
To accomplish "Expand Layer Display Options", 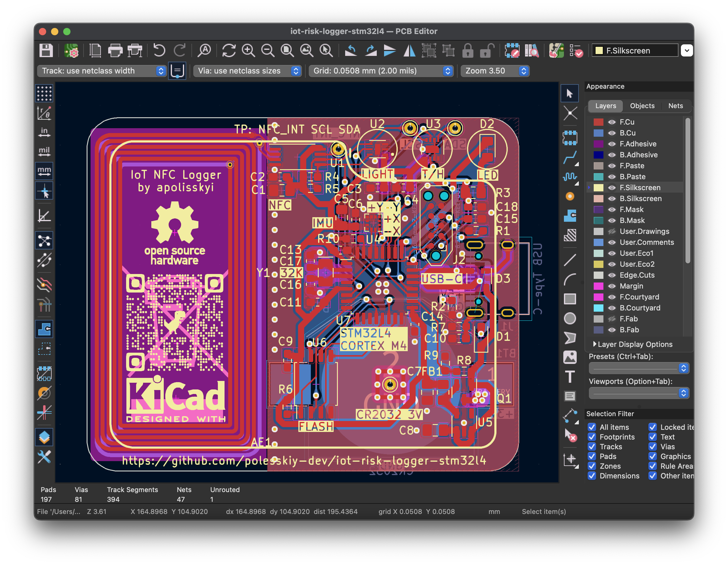I will pos(595,344).
